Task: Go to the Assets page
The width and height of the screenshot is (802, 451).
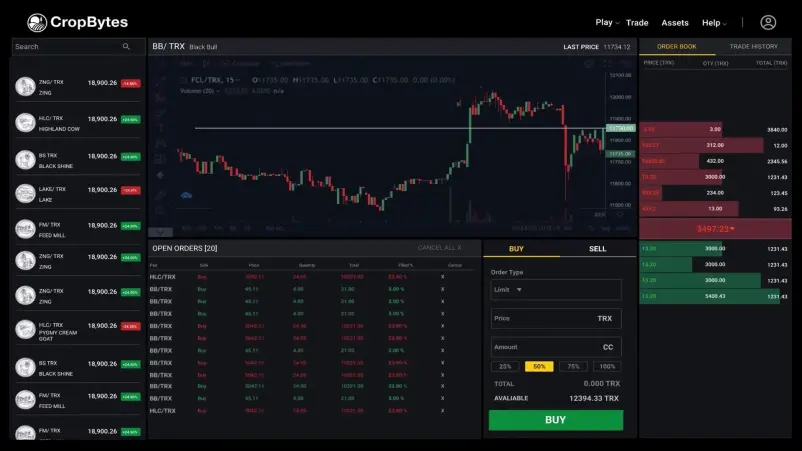Action: (x=675, y=22)
